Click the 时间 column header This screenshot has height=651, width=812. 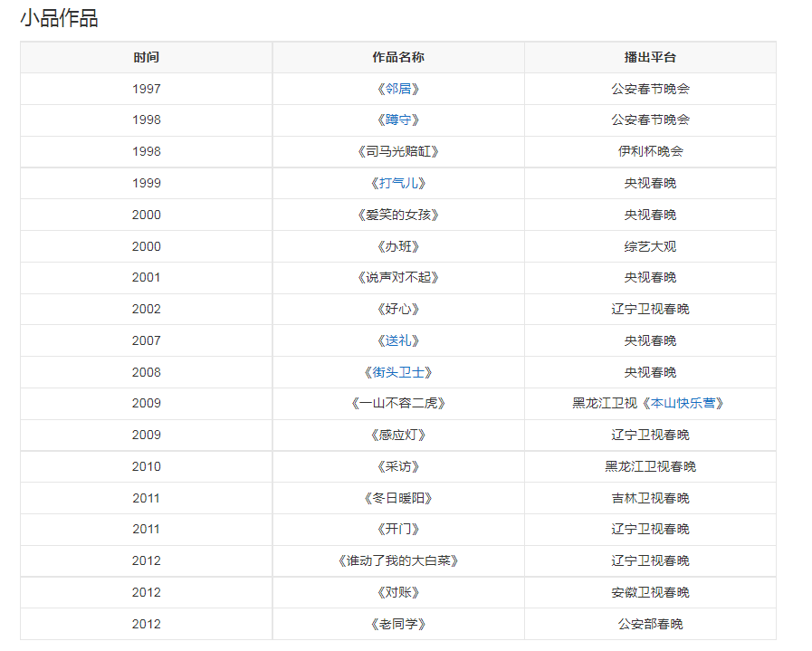pyautogui.click(x=146, y=57)
